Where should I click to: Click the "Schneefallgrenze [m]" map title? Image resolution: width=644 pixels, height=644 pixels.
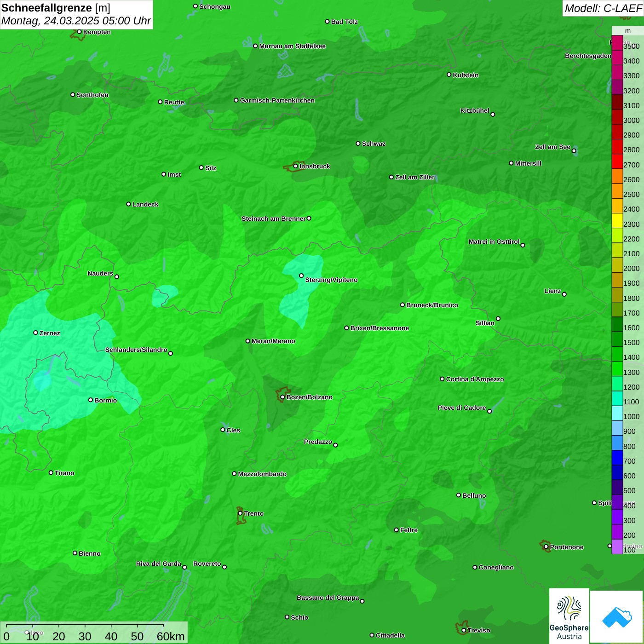click(x=56, y=8)
